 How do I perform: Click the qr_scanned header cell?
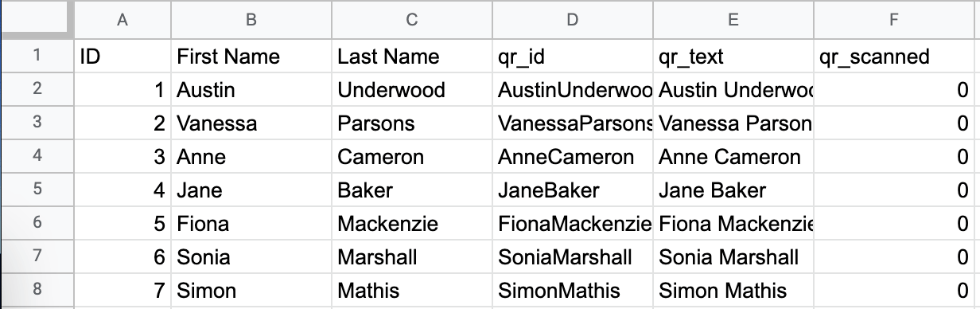pos(895,57)
